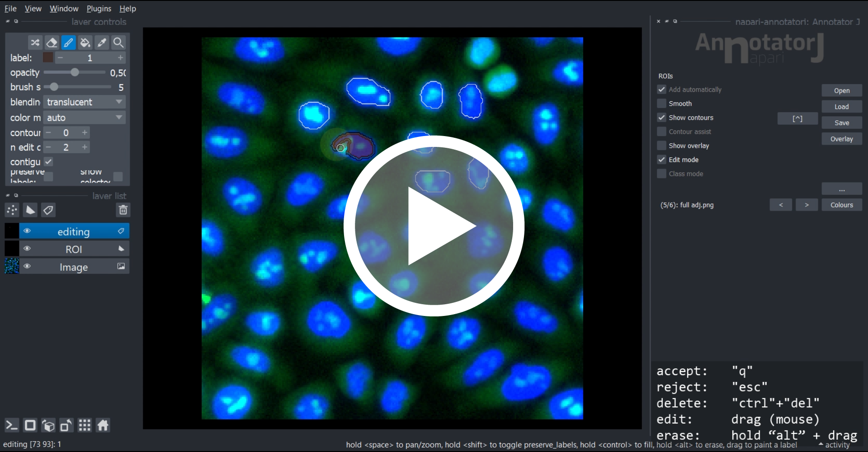Play the video overlay
The width and height of the screenshot is (868, 452).
point(434,226)
